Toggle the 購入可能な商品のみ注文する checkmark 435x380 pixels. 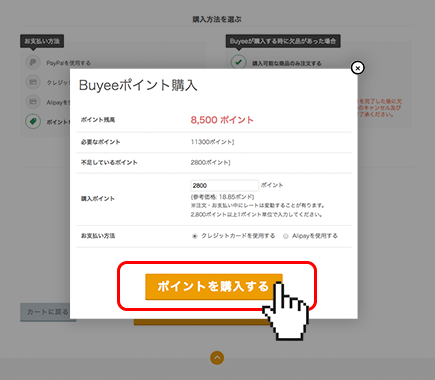[x=238, y=62]
